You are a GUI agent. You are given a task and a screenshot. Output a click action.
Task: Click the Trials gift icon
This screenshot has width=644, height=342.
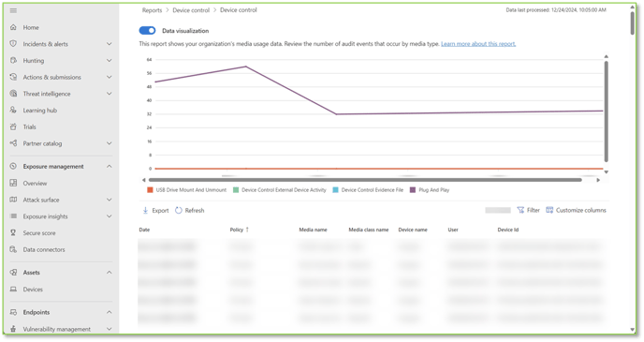coord(13,126)
